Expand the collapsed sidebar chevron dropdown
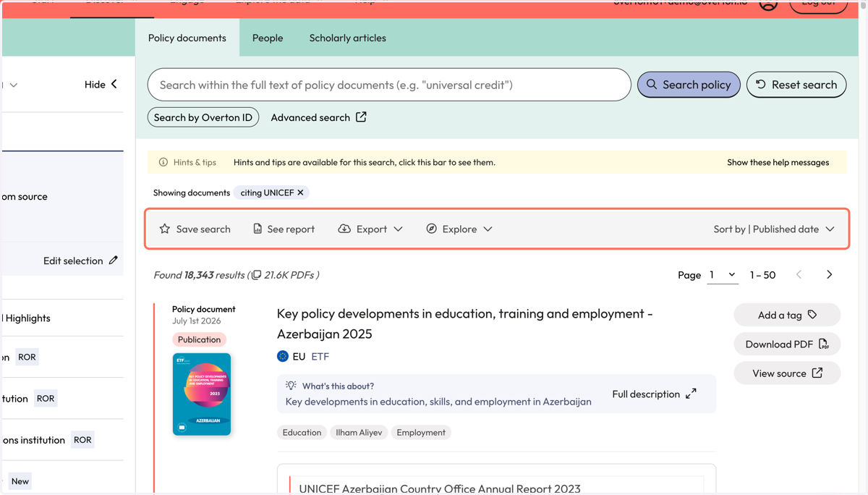Viewport: 868px width, 495px height. 13,85
